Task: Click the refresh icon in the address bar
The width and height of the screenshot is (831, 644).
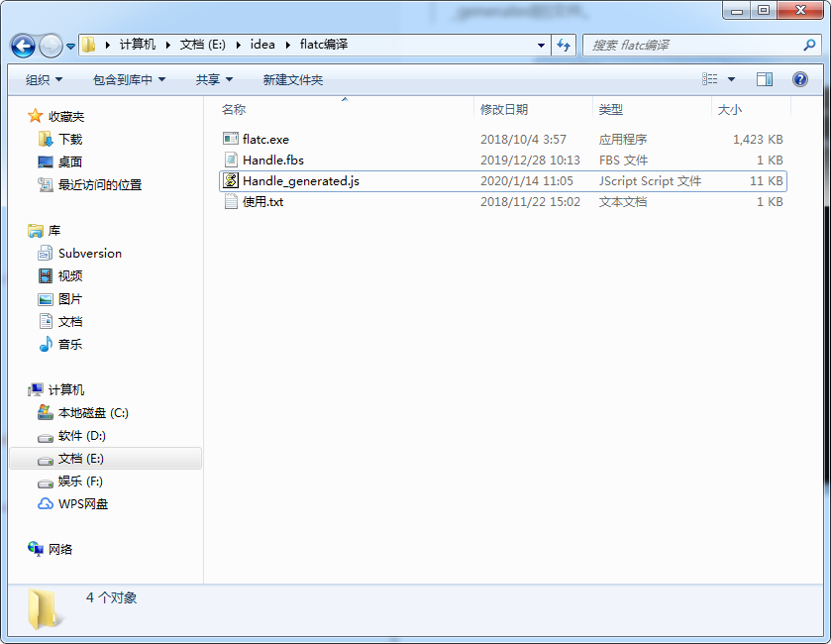Action: (x=563, y=45)
